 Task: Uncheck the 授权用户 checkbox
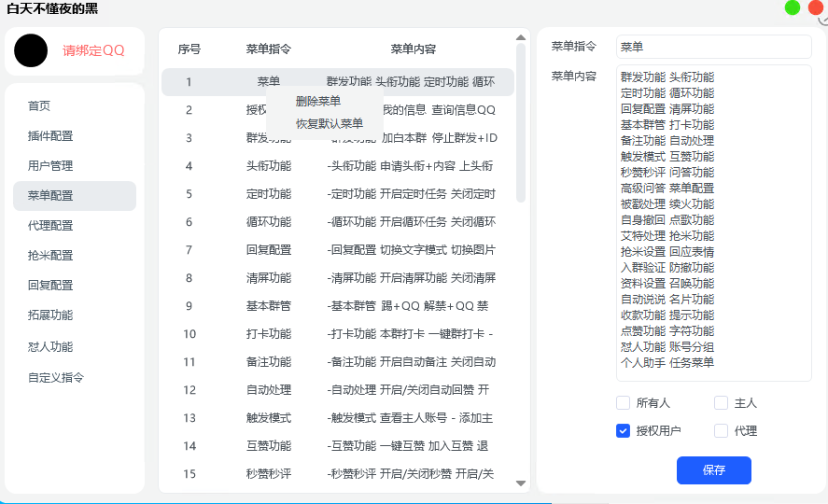pos(623,431)
